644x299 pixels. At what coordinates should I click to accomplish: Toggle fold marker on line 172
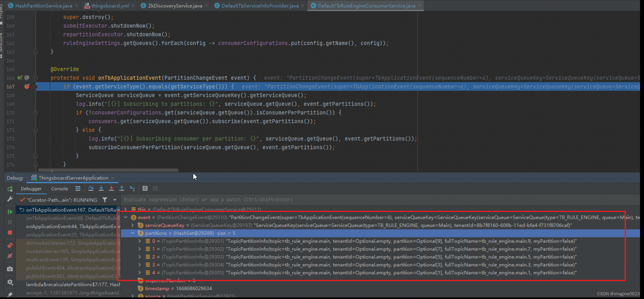point(36,130)
